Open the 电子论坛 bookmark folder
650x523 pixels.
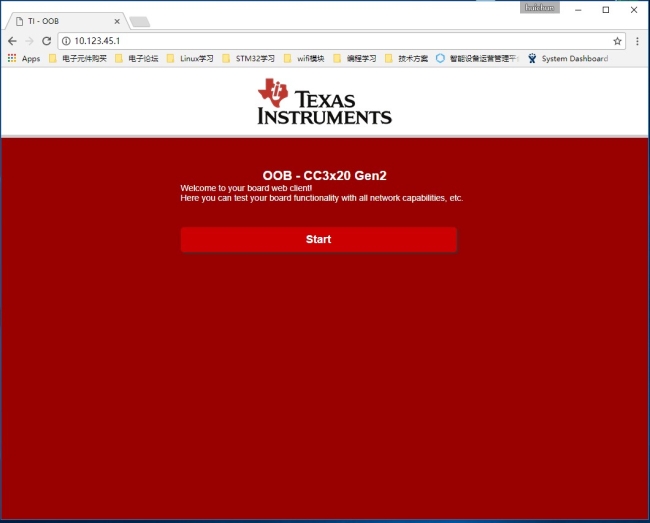pyautogui.click(x=137, y=58)
